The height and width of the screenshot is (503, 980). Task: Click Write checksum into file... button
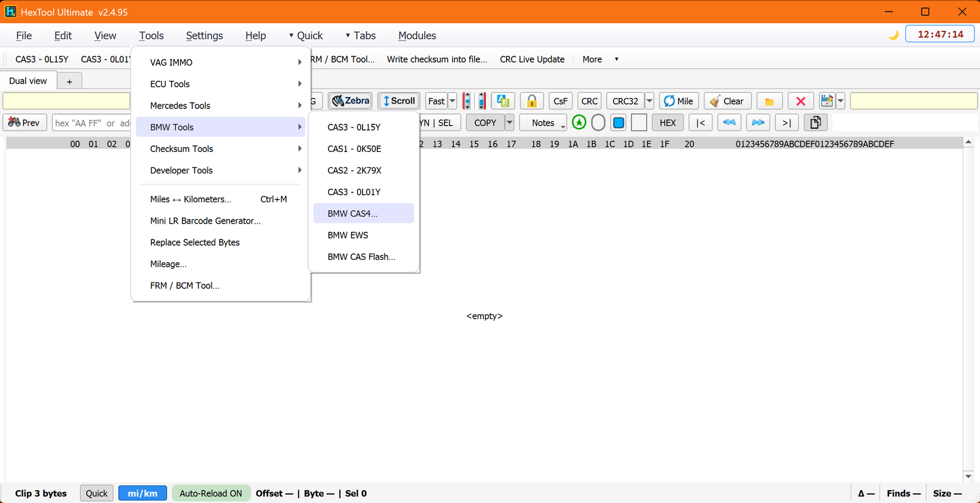[437, 59]
